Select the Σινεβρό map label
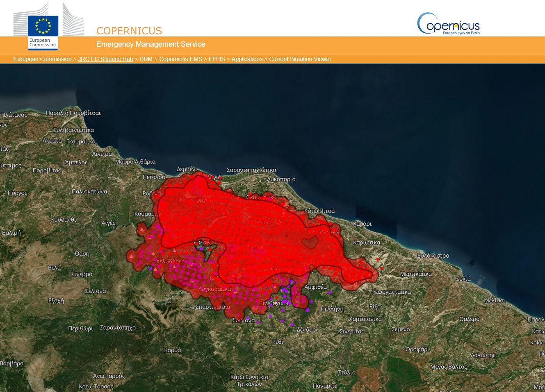 point(82,274)
